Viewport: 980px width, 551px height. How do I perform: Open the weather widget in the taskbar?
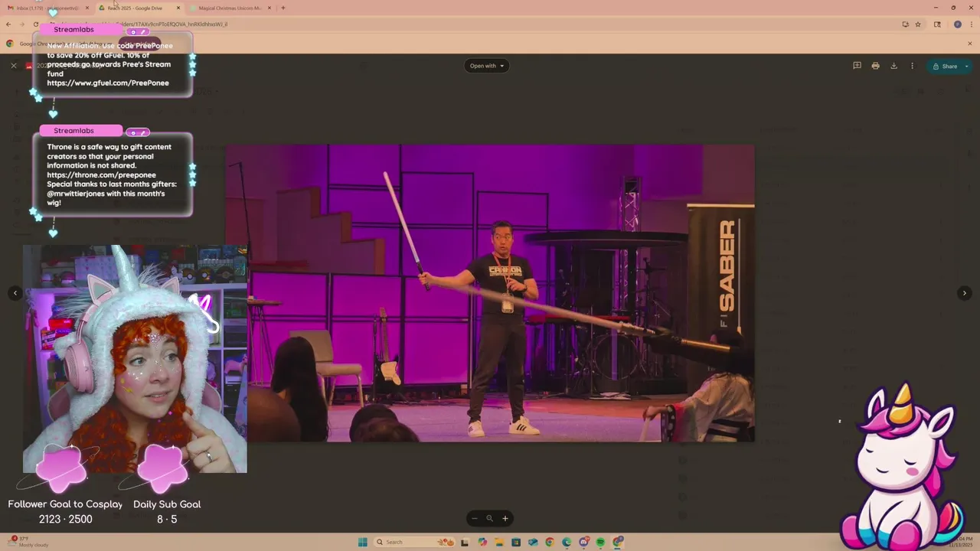point(29,542)
